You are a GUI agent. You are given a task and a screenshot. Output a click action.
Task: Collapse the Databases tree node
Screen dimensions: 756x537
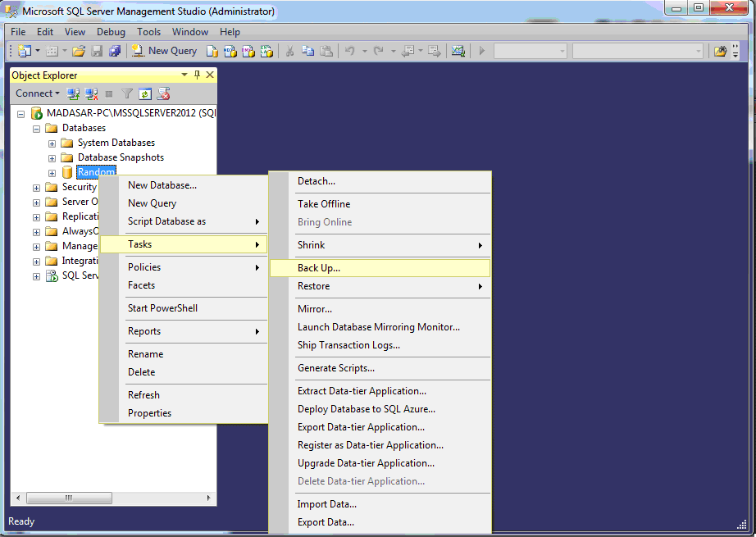tap(36, 129)
